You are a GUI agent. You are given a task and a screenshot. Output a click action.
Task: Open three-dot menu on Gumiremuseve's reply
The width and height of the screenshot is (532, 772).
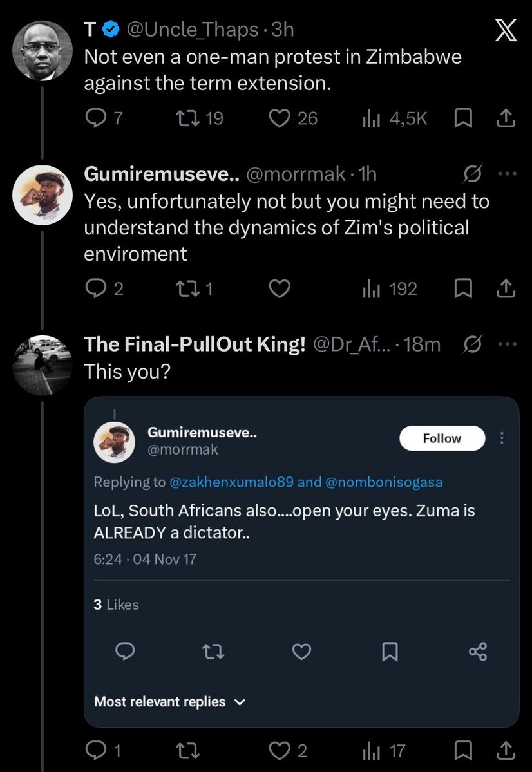point(508,174)
